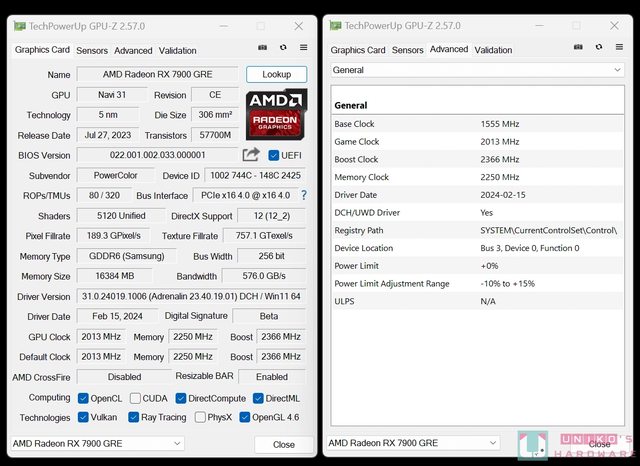This screenshot has width=640, height=466.
Task: Click the camera screenshot icon in left window
Action: [262, 47]
